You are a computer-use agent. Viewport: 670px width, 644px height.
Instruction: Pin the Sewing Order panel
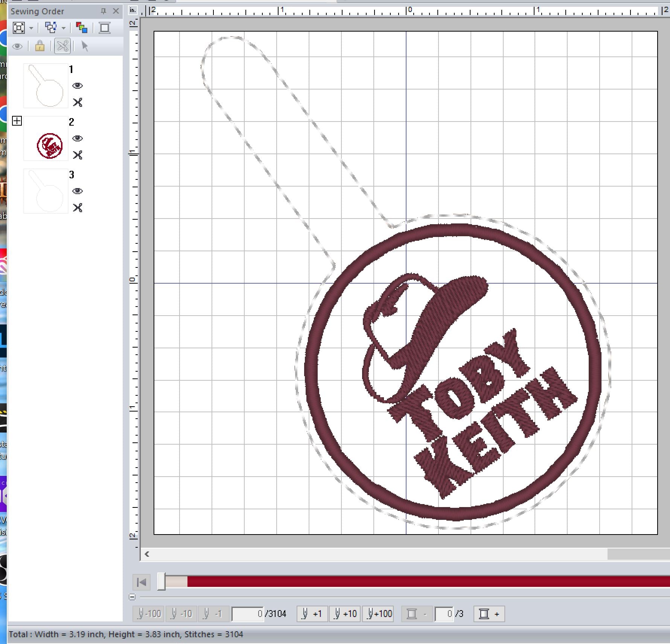(103, 11)
